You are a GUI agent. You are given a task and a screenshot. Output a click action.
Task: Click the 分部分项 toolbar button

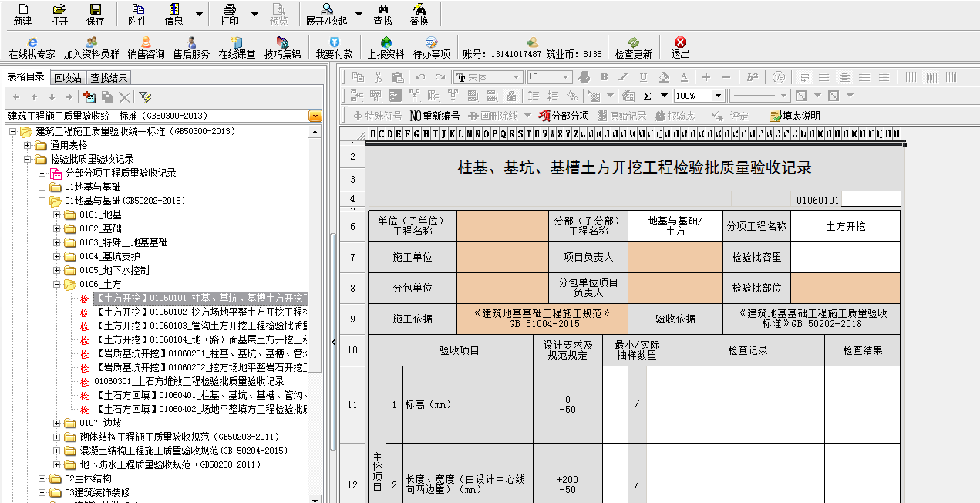click(564, 116)
